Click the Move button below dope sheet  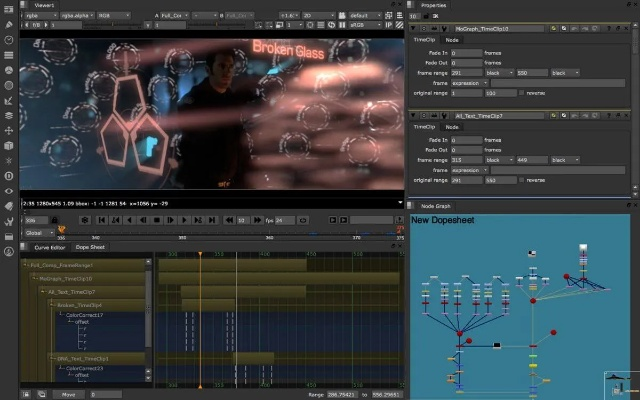pos(68,395)
